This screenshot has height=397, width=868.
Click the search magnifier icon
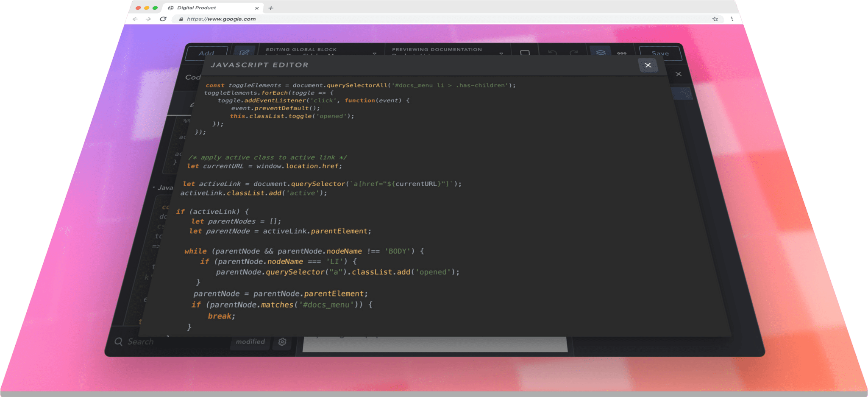coord(119,342)
